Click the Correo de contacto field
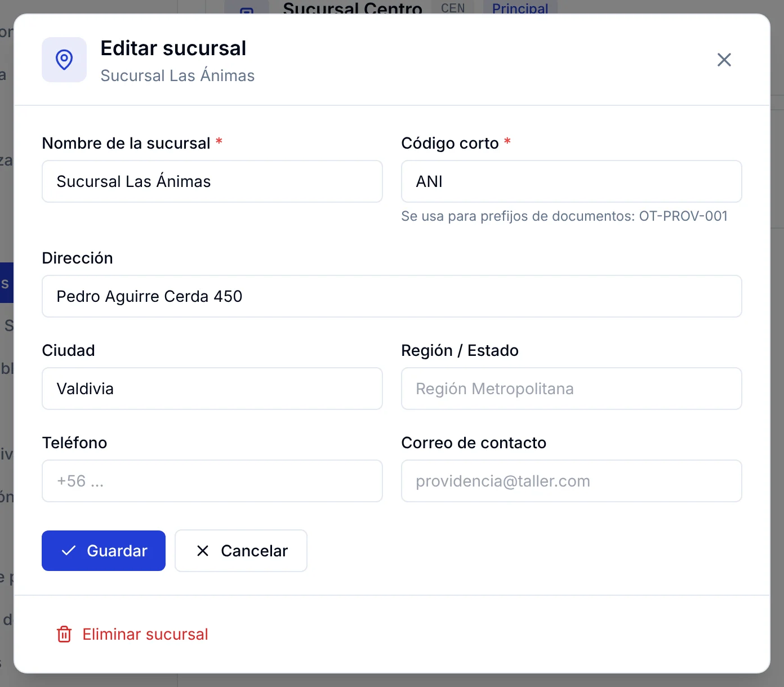The image size is (784, 687). click(x=571, y=481)
